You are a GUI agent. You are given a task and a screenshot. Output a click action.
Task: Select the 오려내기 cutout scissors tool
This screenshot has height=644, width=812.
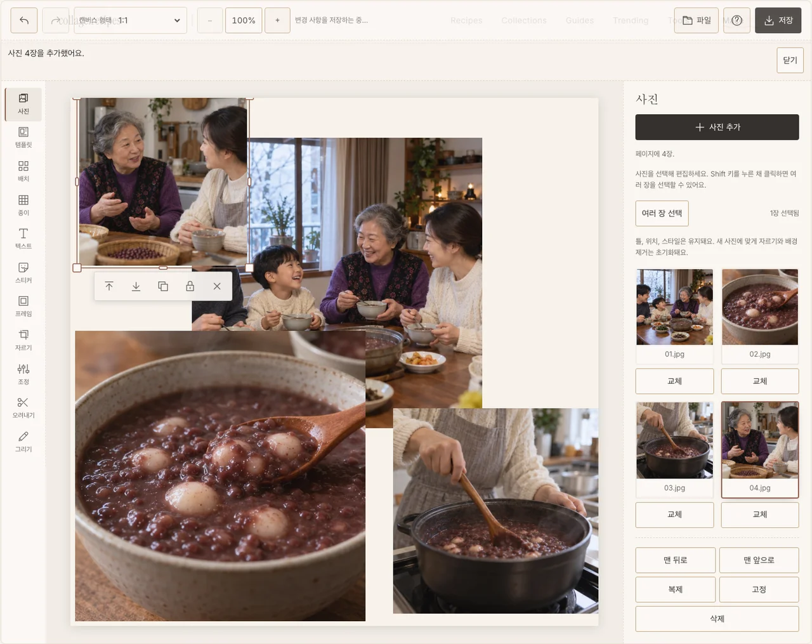[x=23, y=408]
